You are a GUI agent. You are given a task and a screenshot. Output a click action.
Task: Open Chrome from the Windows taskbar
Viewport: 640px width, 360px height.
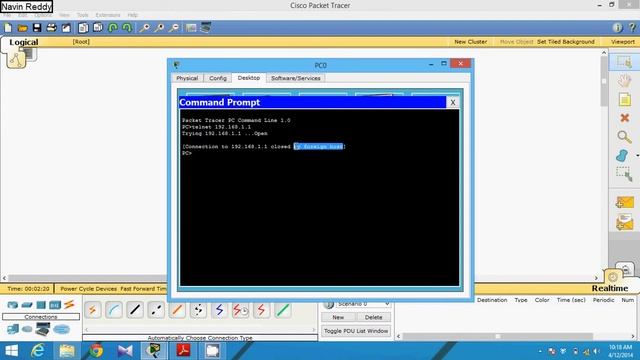click(x=96, y=351)
